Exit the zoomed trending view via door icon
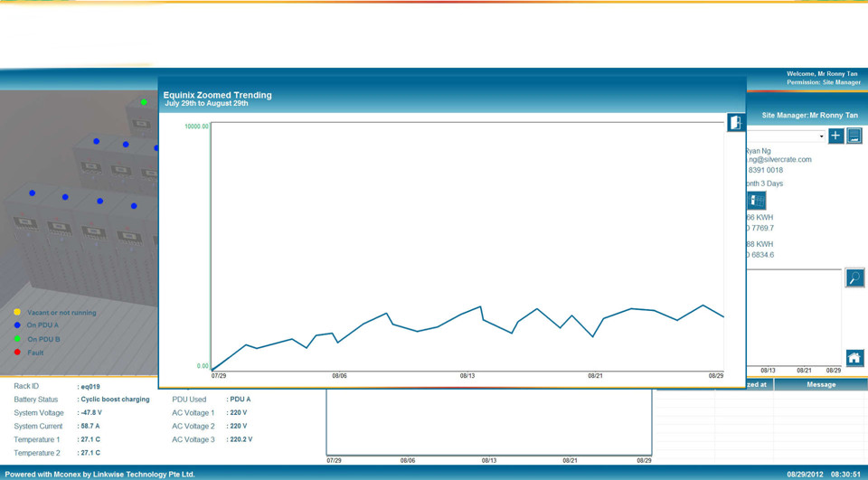This screenshot has width=868, height=480. click(735, 122)
